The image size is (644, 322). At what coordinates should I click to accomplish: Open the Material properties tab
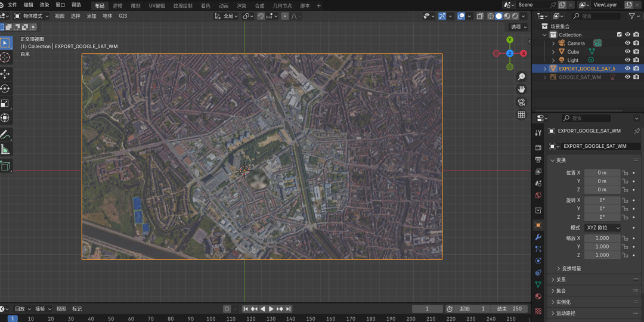538,296
